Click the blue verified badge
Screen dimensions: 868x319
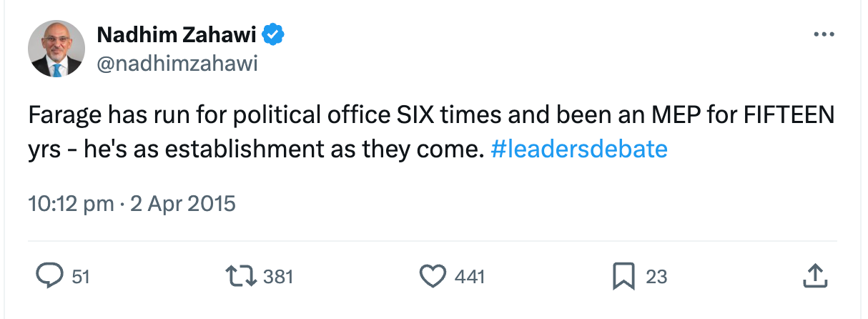coord(274,34)
